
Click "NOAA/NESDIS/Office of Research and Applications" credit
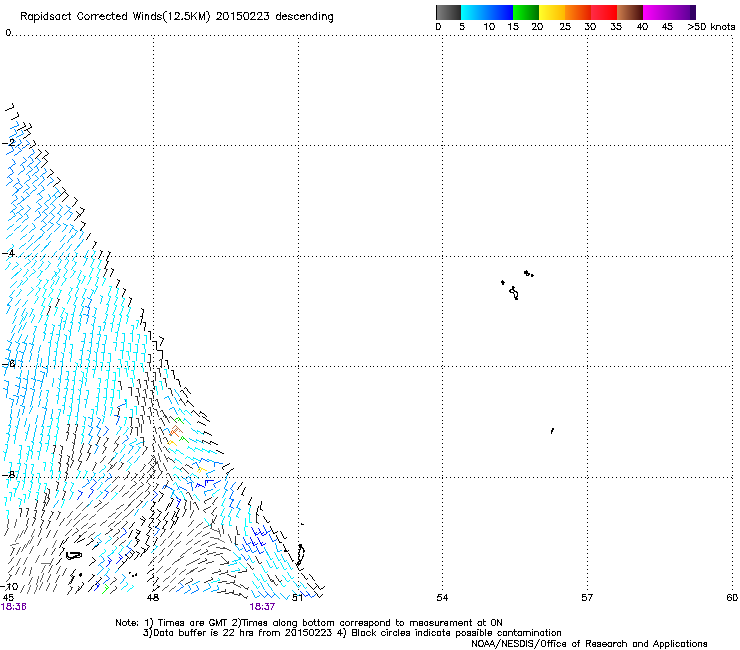pos(589,644)
